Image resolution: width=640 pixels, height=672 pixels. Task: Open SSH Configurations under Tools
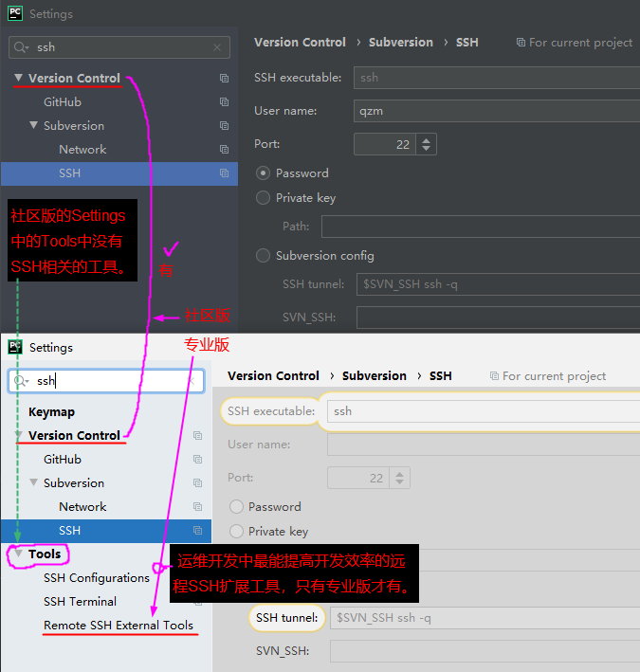point(97,578)
